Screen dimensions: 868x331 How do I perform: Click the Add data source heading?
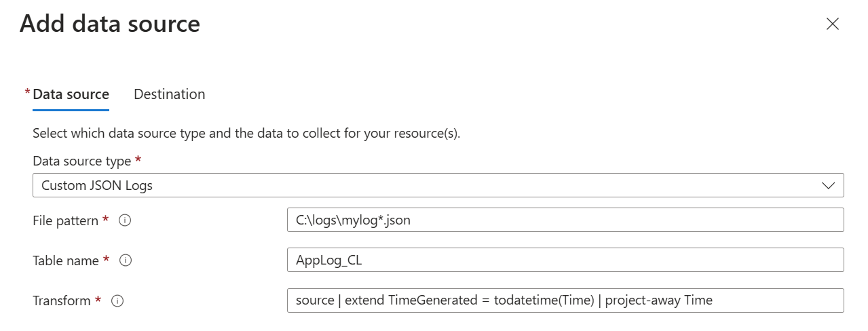pos(110,24)
